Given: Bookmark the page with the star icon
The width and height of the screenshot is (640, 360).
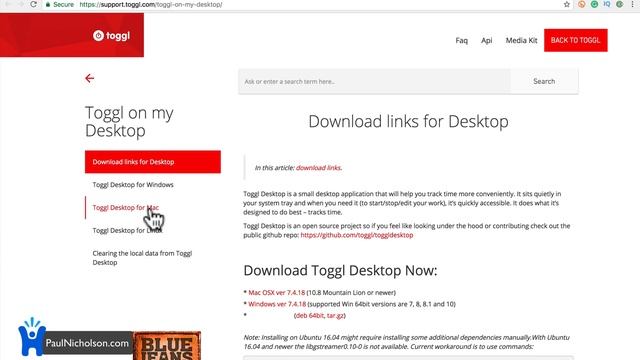Looking at the screenshot, I should 567,4.
